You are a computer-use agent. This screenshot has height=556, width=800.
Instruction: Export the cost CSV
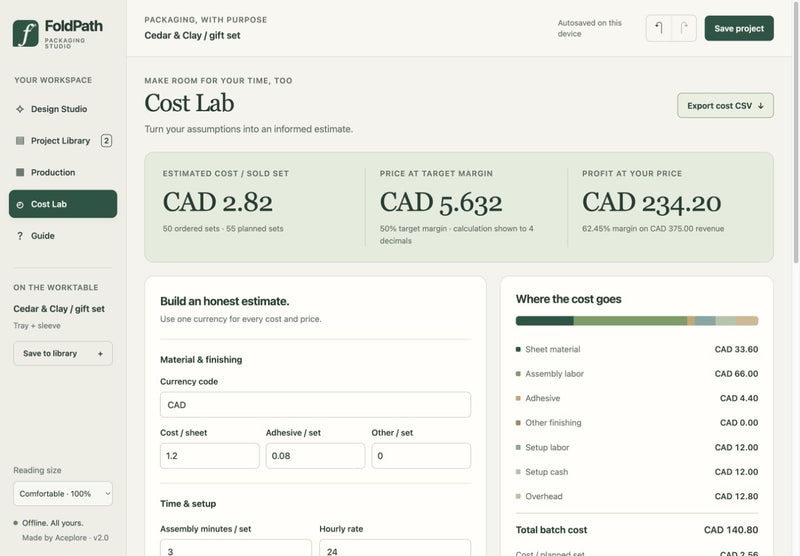click(x=725, y=106)
